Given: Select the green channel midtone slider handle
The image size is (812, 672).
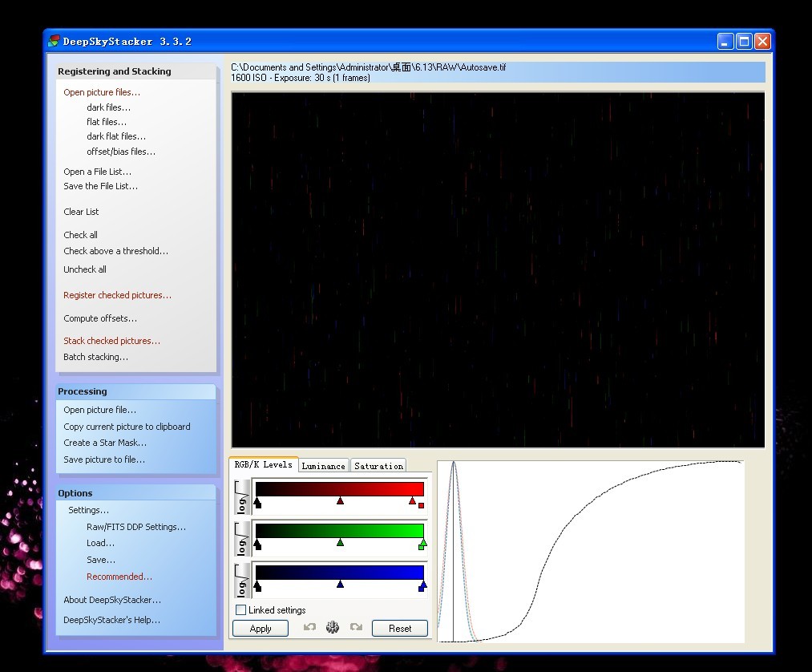Looking at the screenshot, I should (340, 542).
